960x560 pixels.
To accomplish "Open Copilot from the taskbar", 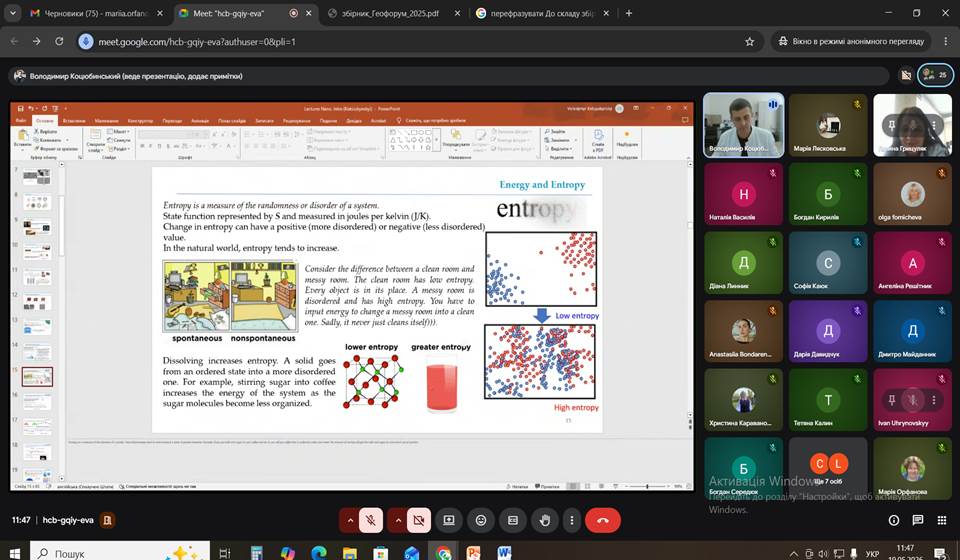I will coord(287,553).
